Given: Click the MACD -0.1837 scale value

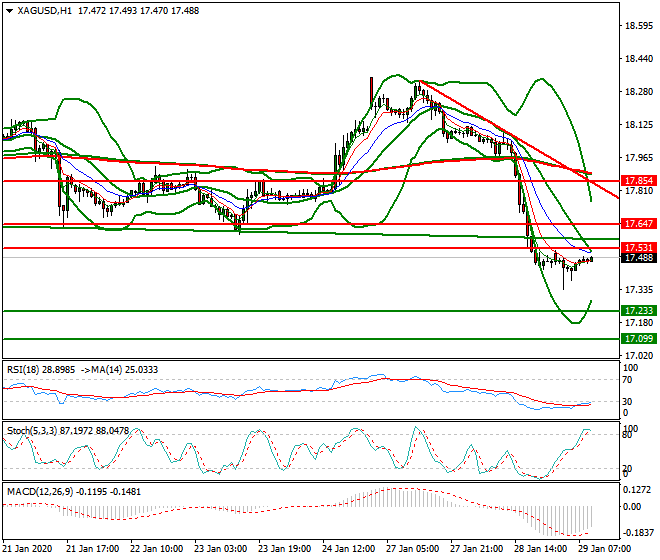Looking at the screenshot, I should (638, 533).
